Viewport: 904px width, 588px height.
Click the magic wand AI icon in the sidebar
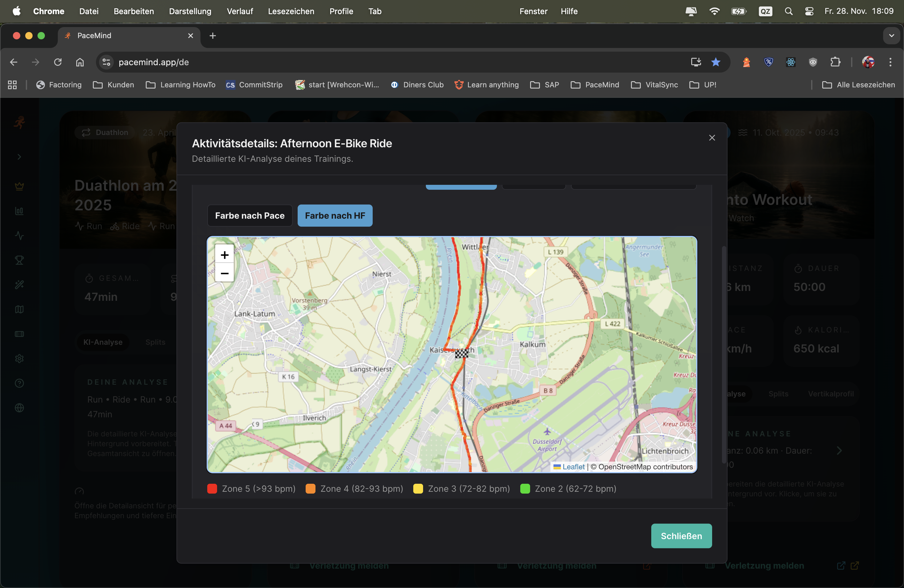19,284
